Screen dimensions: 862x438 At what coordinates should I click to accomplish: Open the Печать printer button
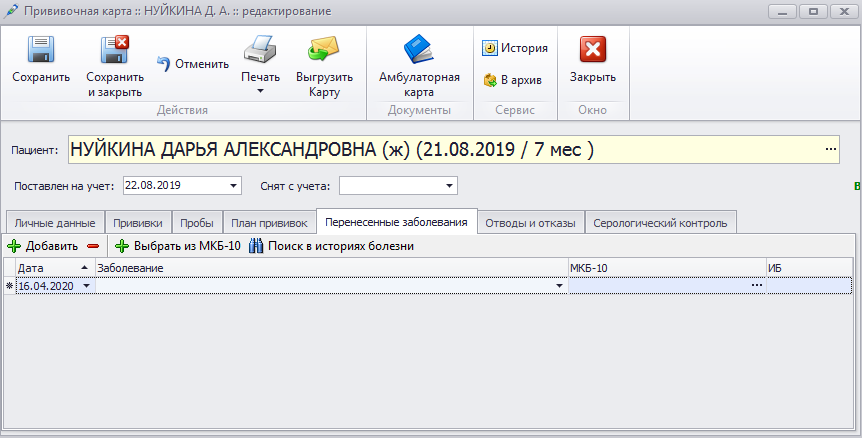259,52
